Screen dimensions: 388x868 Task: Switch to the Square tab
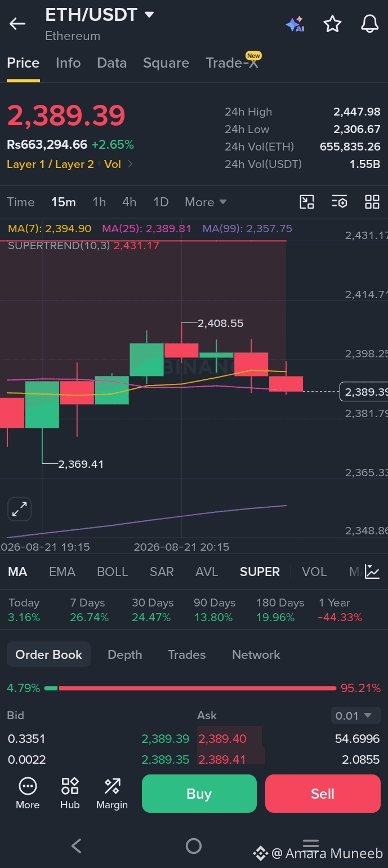(166, 63)
